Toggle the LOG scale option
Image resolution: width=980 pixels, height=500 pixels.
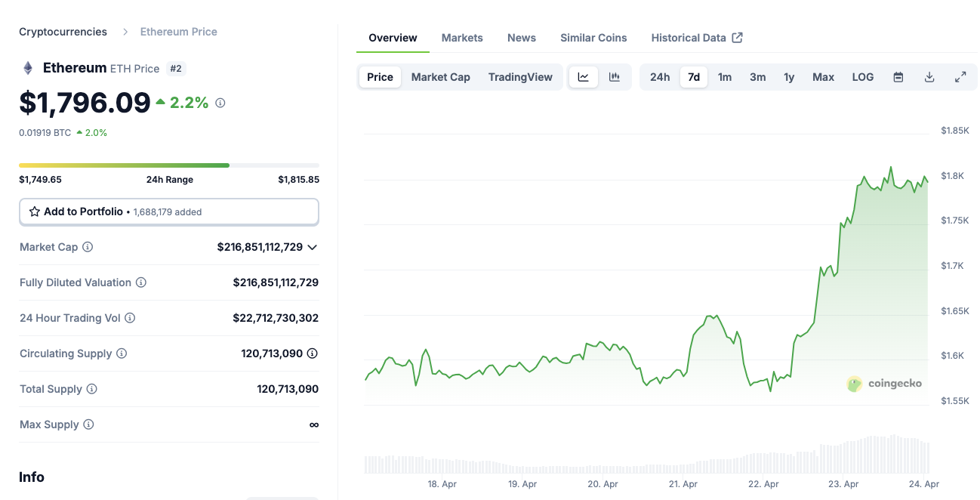coord(862,77)
